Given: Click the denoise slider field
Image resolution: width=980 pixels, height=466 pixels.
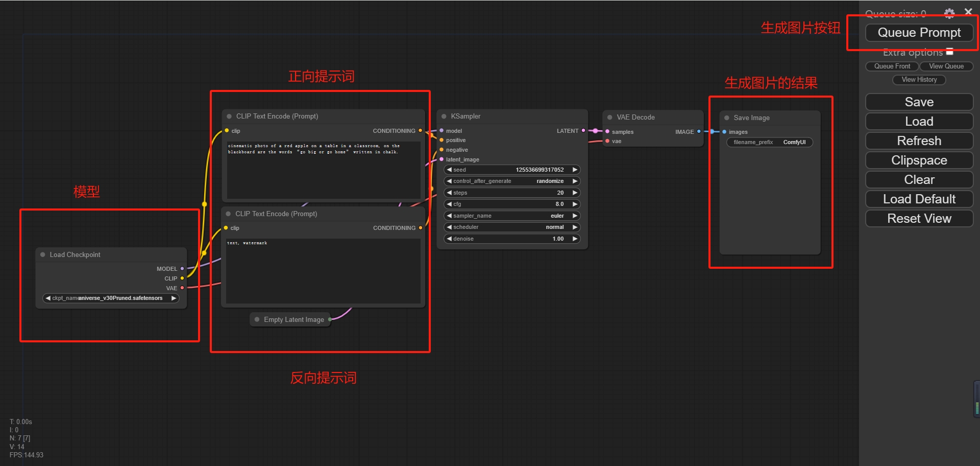Looking at the screenshot, I should tap(512, 239).
